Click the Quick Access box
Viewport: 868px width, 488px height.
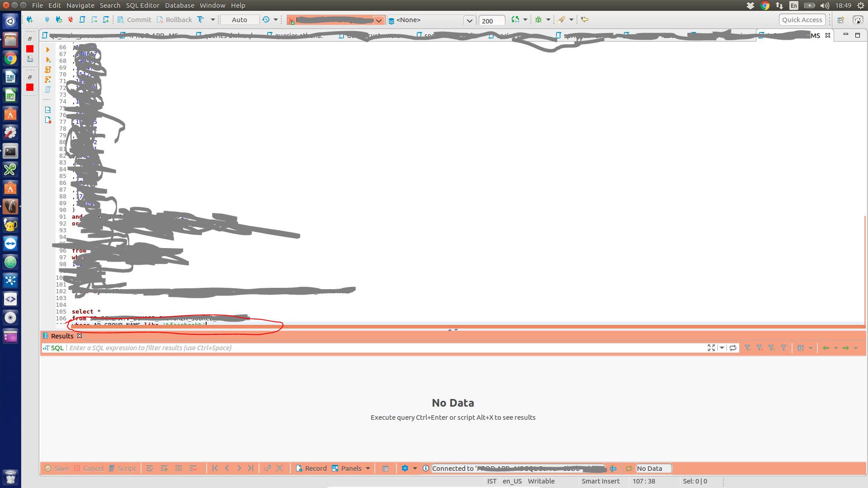tap(802, 20)
